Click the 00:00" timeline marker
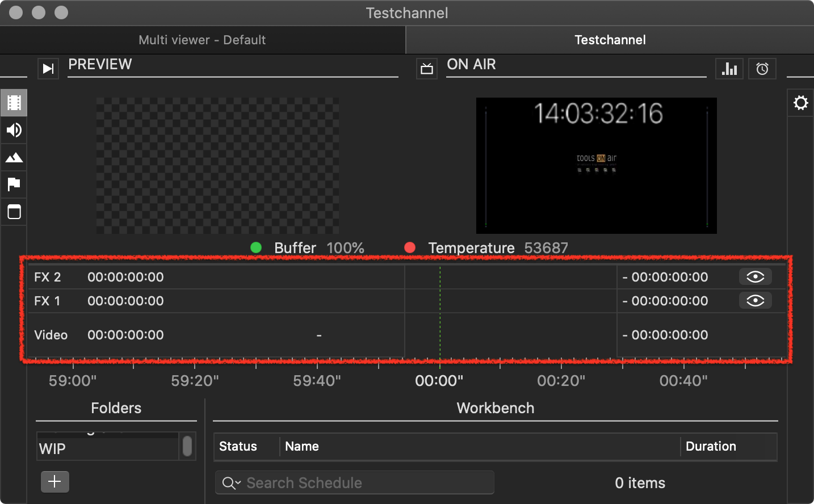Image resolution: width=814 pixels, height=504 pixels. tap(439, 380)
